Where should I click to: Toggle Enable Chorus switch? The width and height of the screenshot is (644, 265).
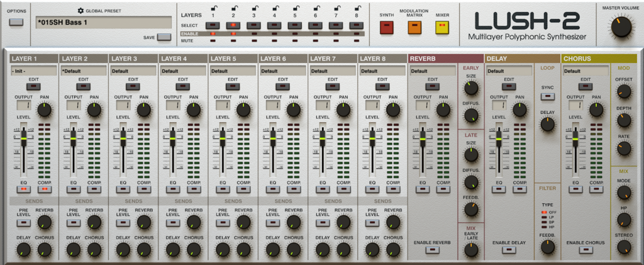[586, 250]
